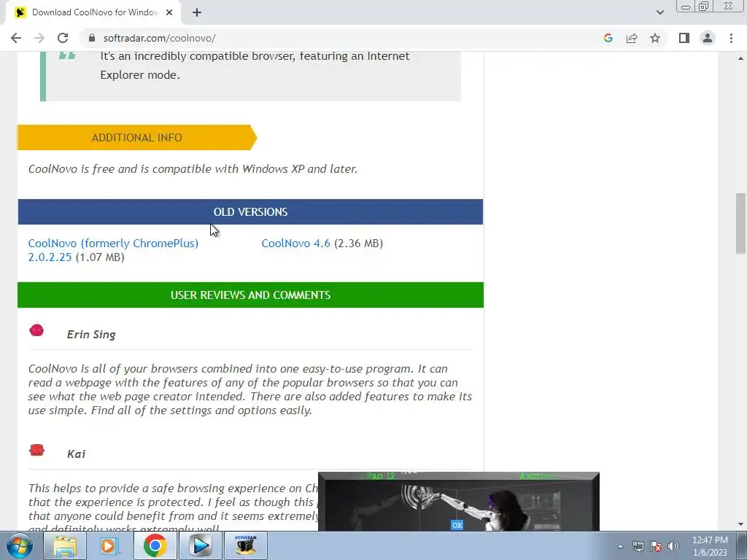Launch Windows Media Player orange taskbar icon
747x560 pixels.
109,545
